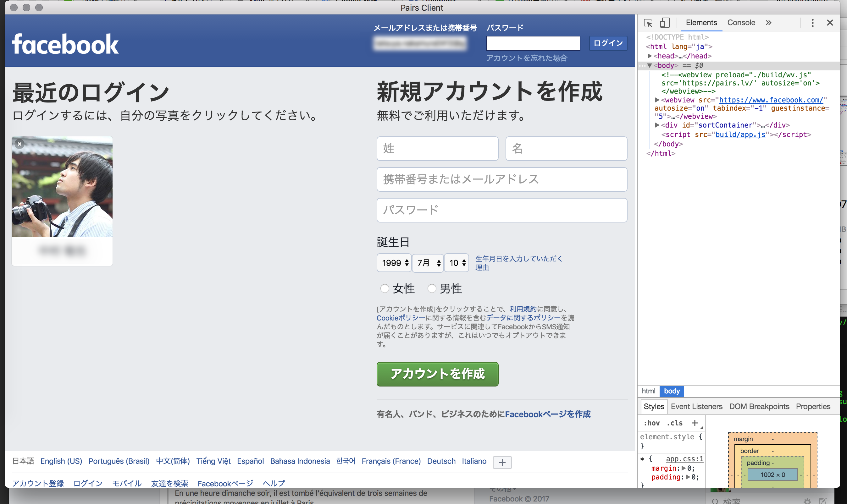This screenshot has width=847, height=504.
Task: Expand the margin shorthand property triangle
Action: click(x=684, y=468)
